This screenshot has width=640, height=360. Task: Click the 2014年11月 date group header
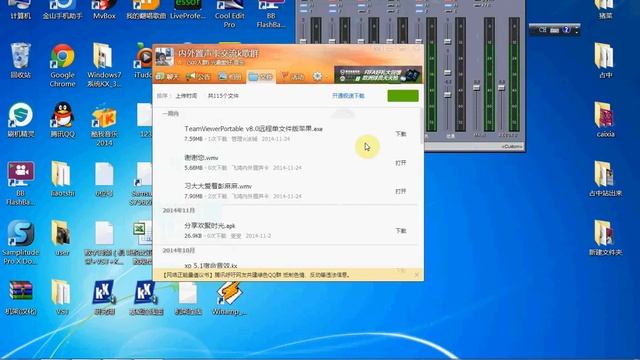[x=179, y=210]
